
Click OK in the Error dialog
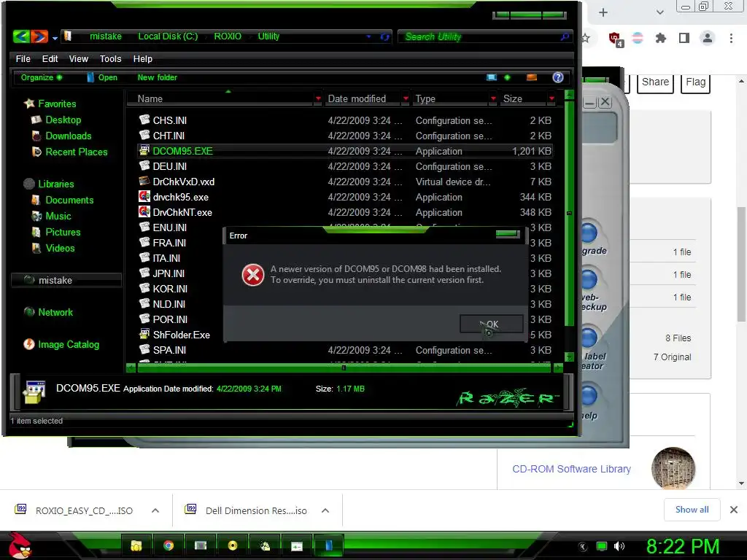pos(492,324)
